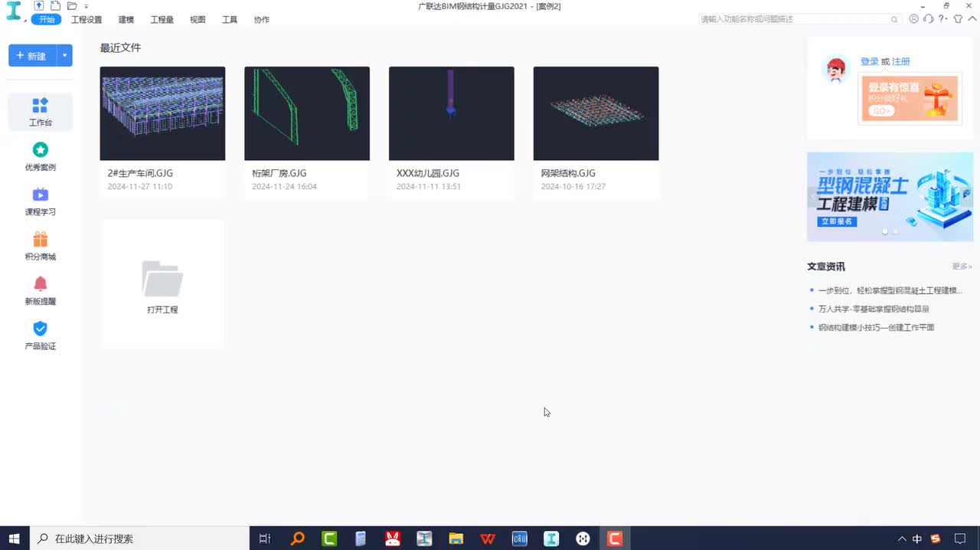The height and width of the screenshot is (550, 980).
Task: Click the 打开工程 folder tile
Action: (162, 285)
